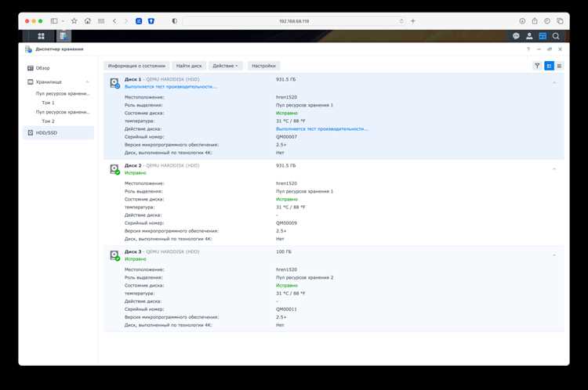Click the help question mark icon
The height and width of the screenshot is (390, 588).
coord(528,49)
